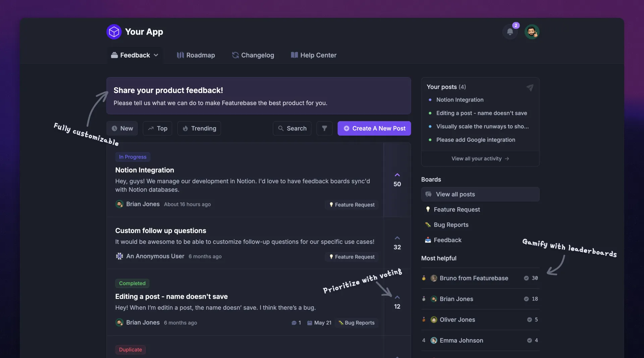Viewport: 644px width, 358px height.
Task: Open Notion Integration in Your posts list
Action: coord(460,100)
